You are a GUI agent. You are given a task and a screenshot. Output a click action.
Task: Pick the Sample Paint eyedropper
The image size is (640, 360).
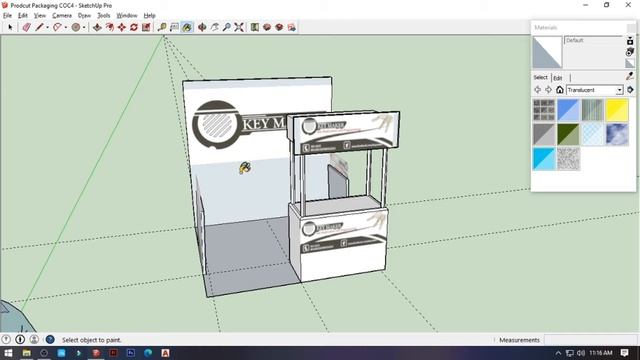630,76
